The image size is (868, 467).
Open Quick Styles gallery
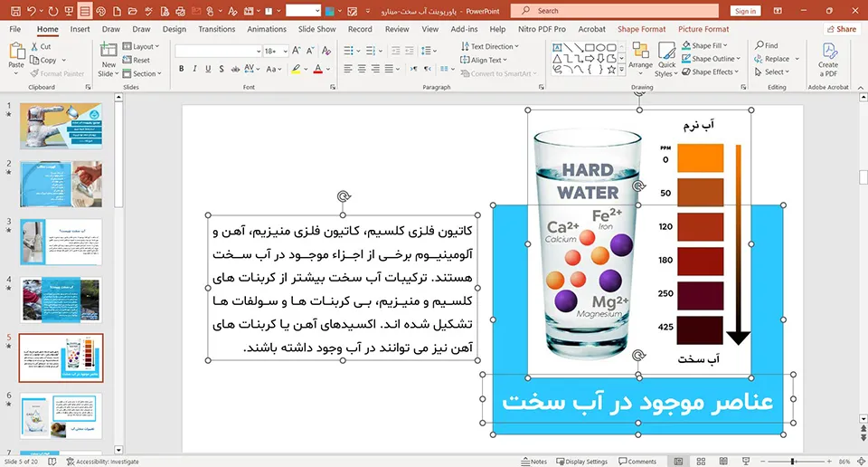tap(666, 59)
